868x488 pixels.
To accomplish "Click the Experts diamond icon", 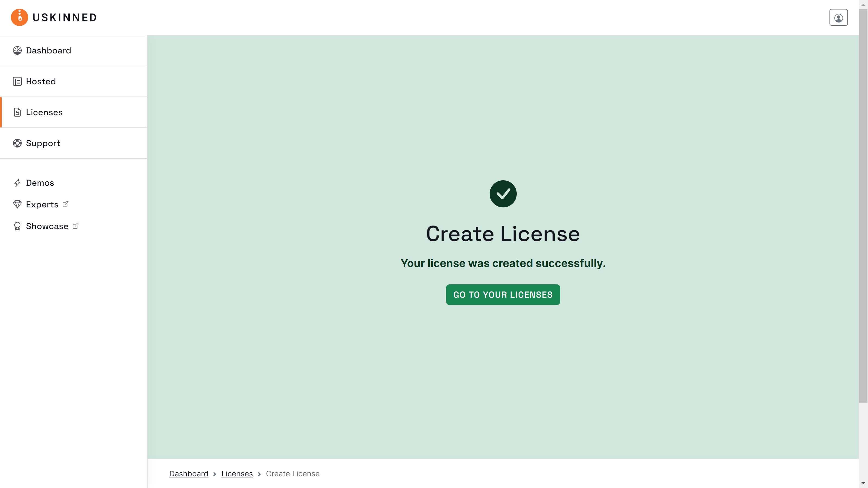I will click(18, 204).
